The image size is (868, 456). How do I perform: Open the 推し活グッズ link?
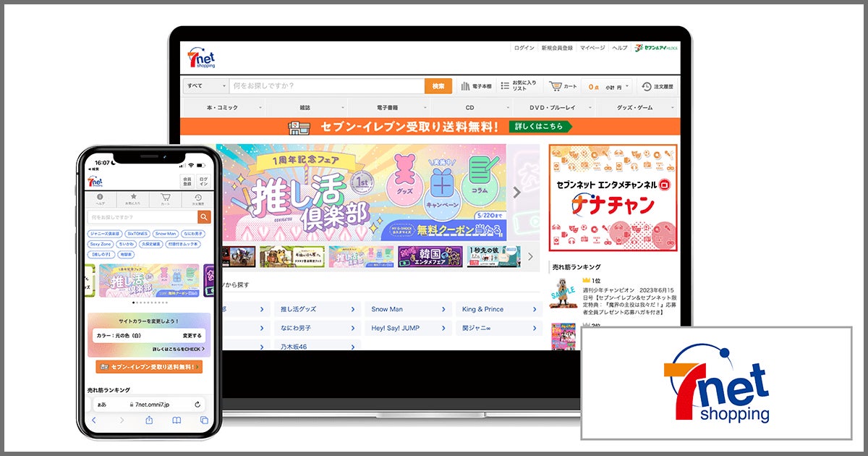click(x=315, y=309)
